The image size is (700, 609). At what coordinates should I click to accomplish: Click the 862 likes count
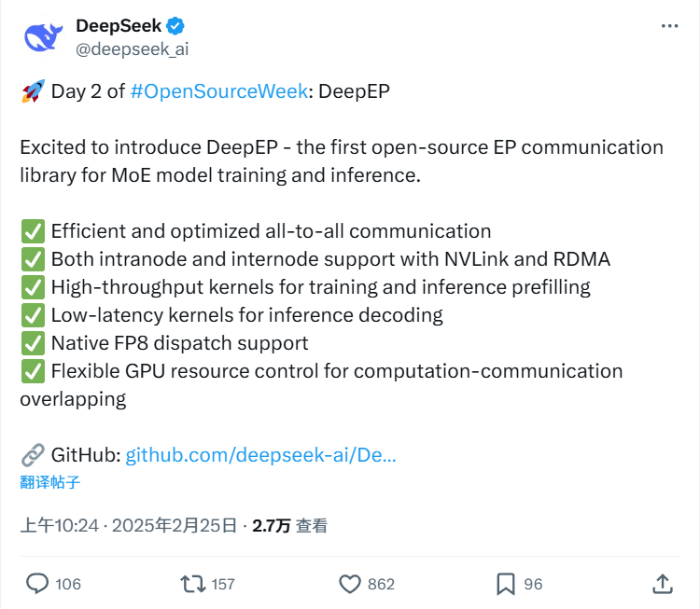[381, 585]
